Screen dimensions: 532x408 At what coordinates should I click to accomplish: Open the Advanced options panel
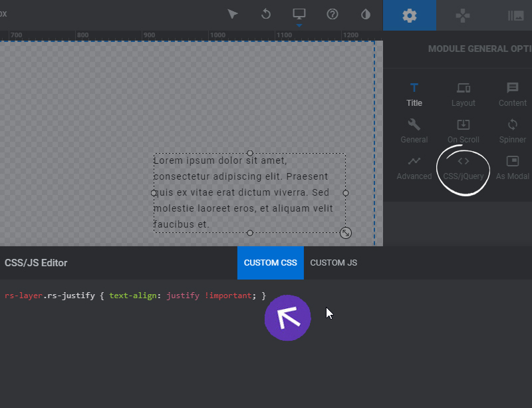tap(414, 166)
